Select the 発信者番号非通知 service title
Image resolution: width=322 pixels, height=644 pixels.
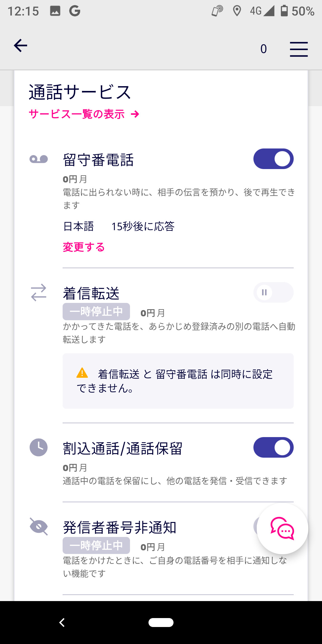point(120,527)
